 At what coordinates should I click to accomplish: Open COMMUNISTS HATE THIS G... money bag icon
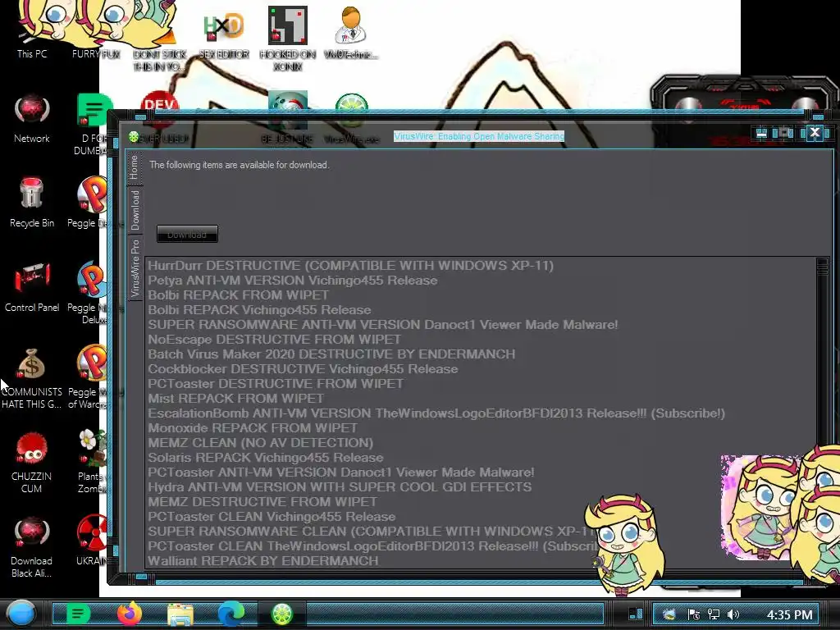32,378
